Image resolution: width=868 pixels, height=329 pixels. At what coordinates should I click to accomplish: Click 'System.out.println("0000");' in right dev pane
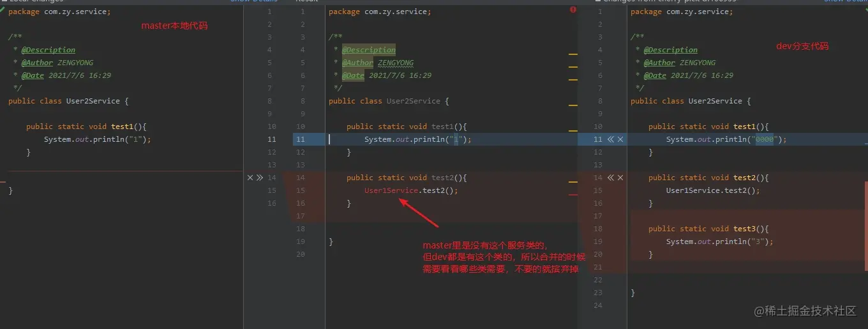click(x=726, y=139)
